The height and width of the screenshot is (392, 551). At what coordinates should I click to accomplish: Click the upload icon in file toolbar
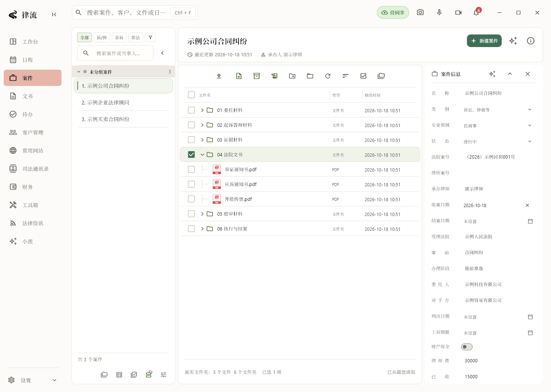coord(219,76)
